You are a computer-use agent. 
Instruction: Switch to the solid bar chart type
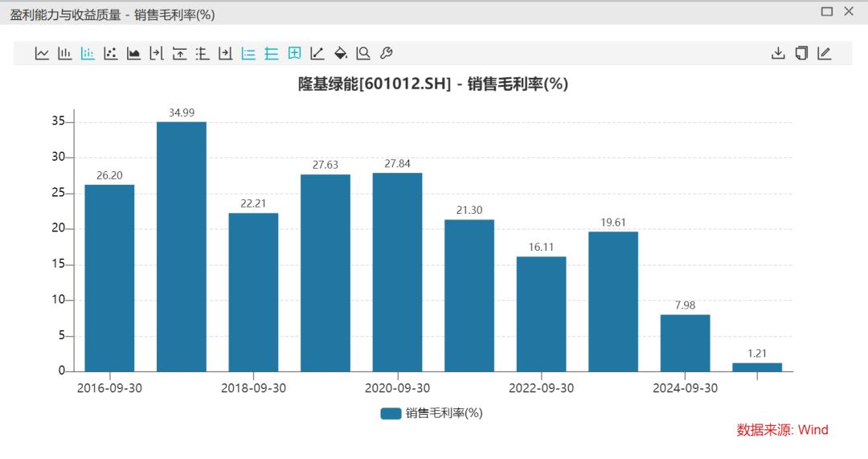point(65,53)
